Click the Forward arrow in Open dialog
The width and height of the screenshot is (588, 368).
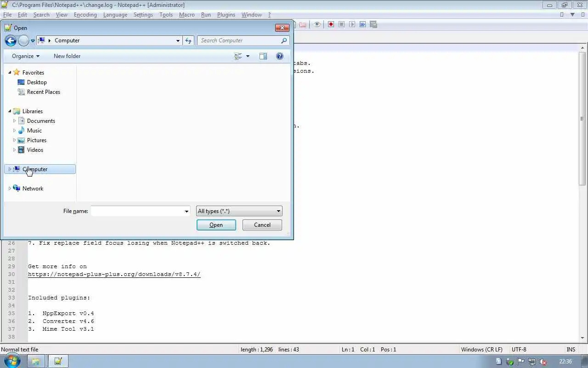click(23, 40)
